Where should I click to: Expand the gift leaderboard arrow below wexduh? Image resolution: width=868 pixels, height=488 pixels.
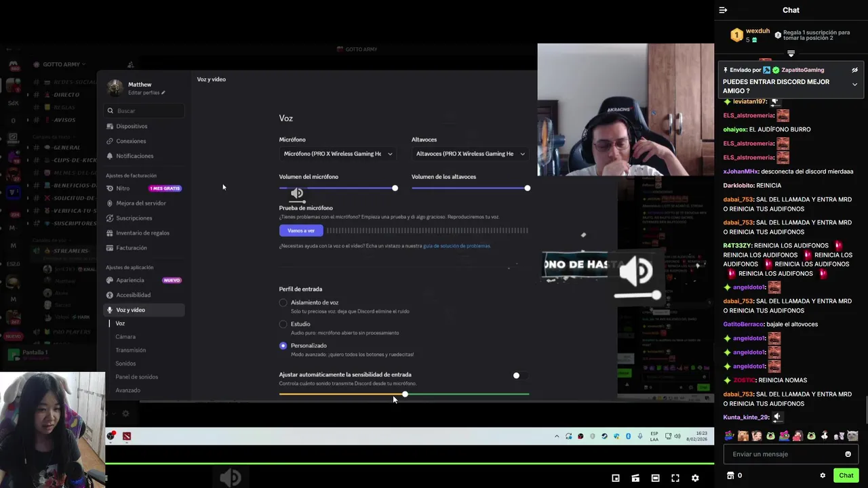(791, 54)
